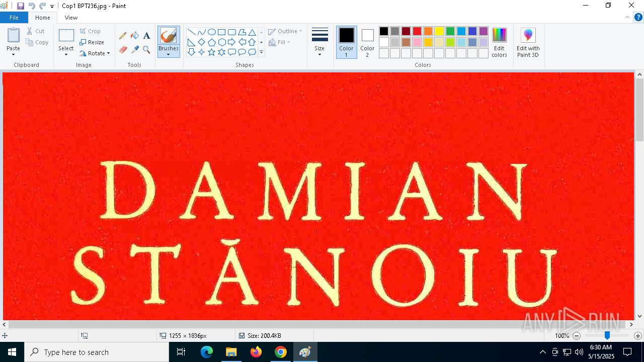Click Edit colors button
Screen dimensions: 644x362
pyautogui.click(x=499, y=43)
